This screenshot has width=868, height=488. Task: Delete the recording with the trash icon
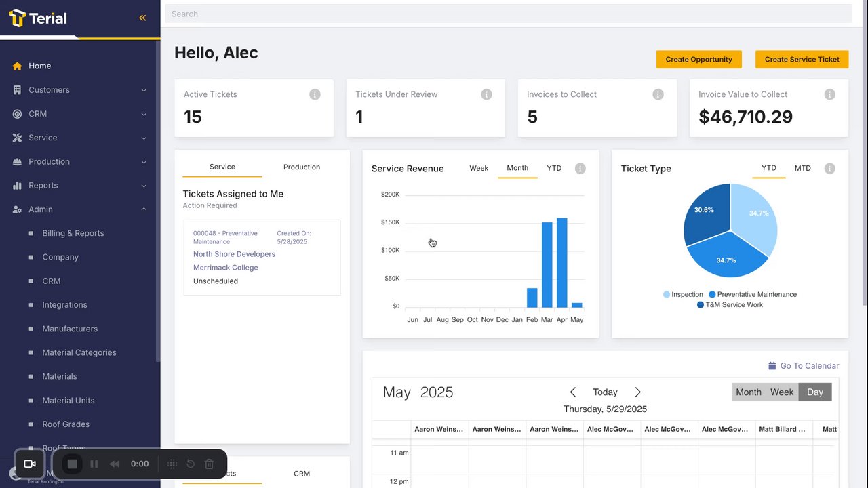click(x=209, y=464)
